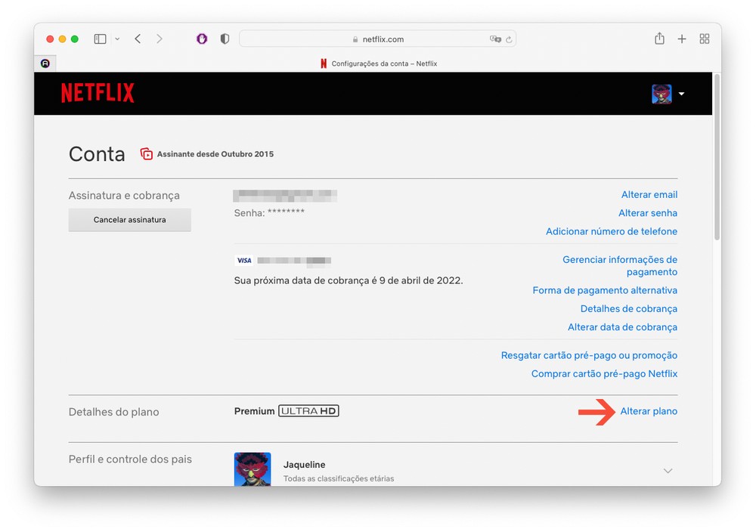Open the Alterar senha link

647,213
